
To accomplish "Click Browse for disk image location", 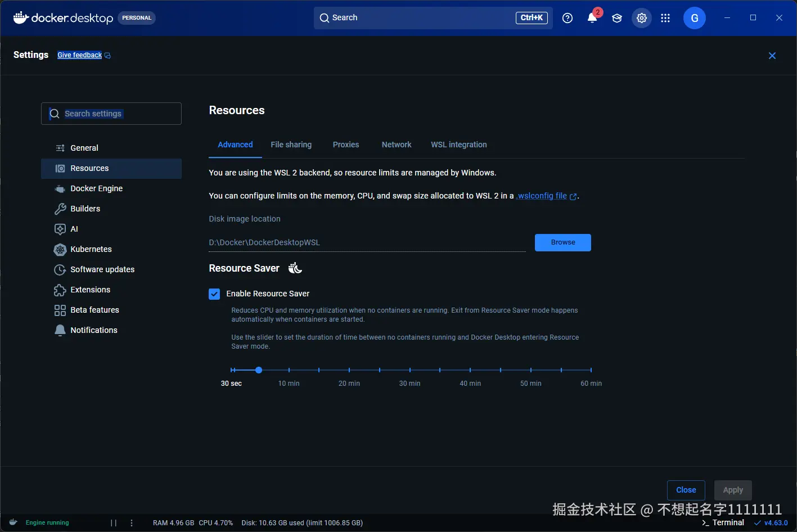I will [x=563, y=242].
